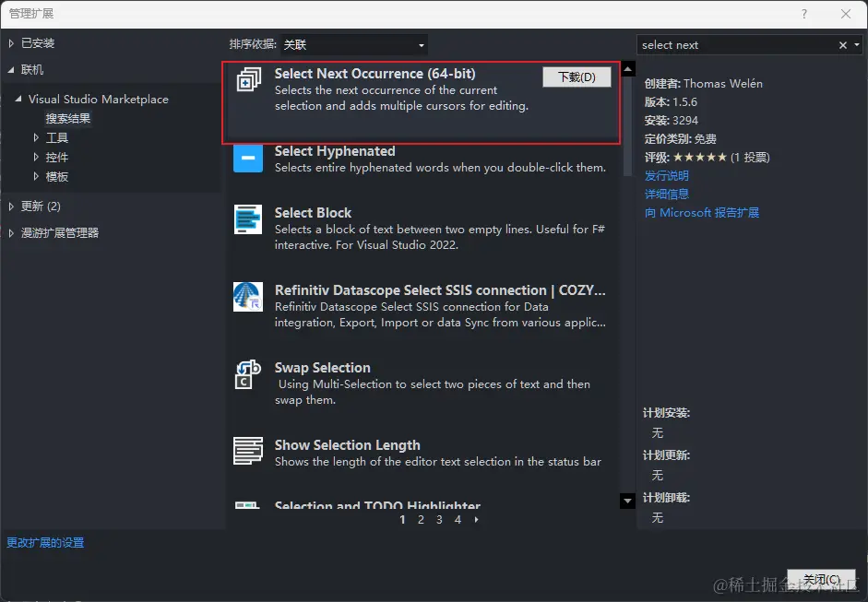Open help with the question mark icon
The height and width of the screenshot is (602, 868).
click(804, 15)
